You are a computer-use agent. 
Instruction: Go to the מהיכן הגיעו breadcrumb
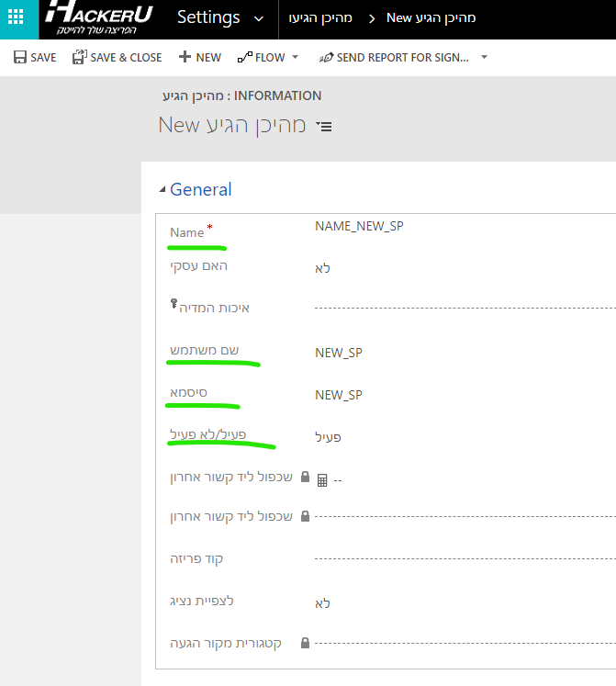click(320, 18)
